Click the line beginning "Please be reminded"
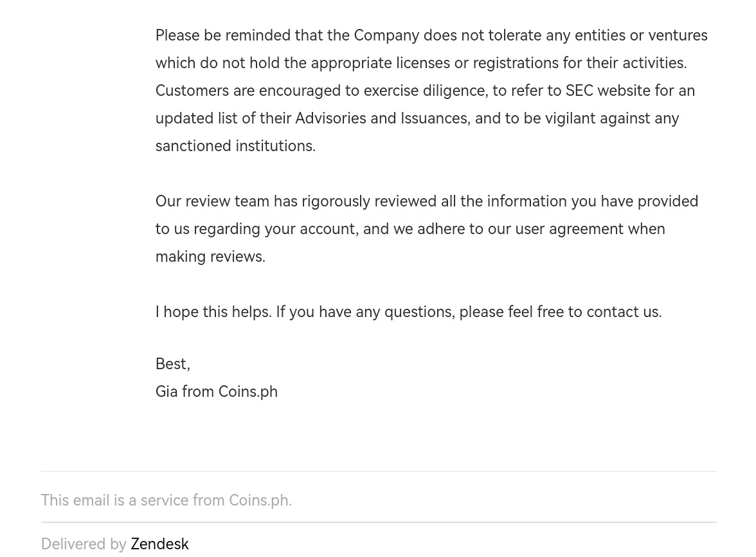This screenshot has height=557, width=756. click(431, 35)
